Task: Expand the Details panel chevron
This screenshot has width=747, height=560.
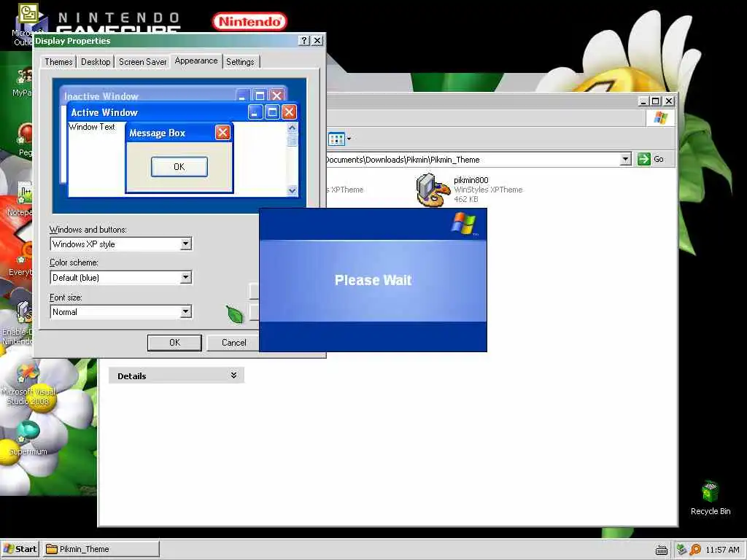Action: coord(233,376)
